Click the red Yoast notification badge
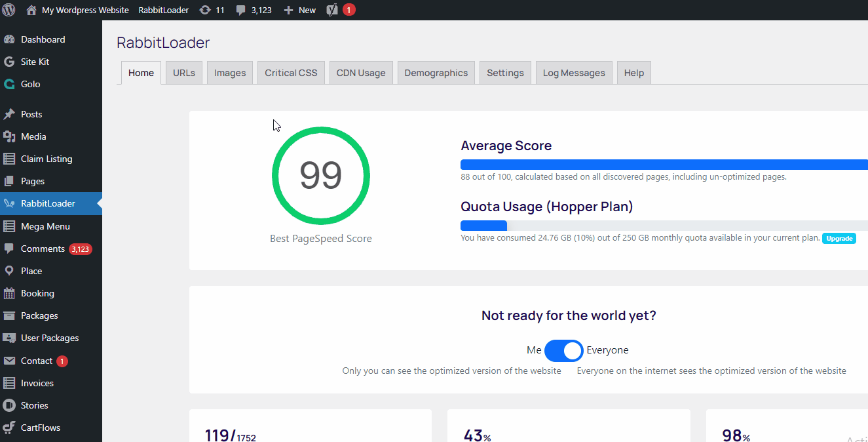This screenshot has height=442, width=868. [x=349, y=10]
